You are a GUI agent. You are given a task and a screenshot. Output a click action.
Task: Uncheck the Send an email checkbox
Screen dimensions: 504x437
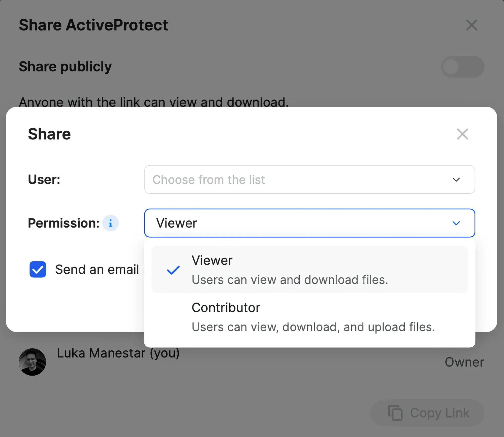[38, 269]
